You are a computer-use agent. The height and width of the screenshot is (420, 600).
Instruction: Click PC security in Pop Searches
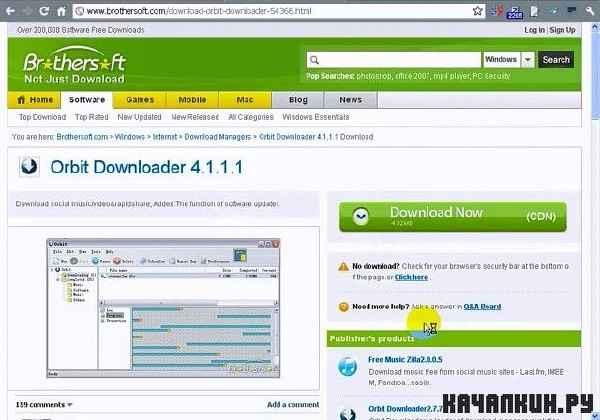491,76
